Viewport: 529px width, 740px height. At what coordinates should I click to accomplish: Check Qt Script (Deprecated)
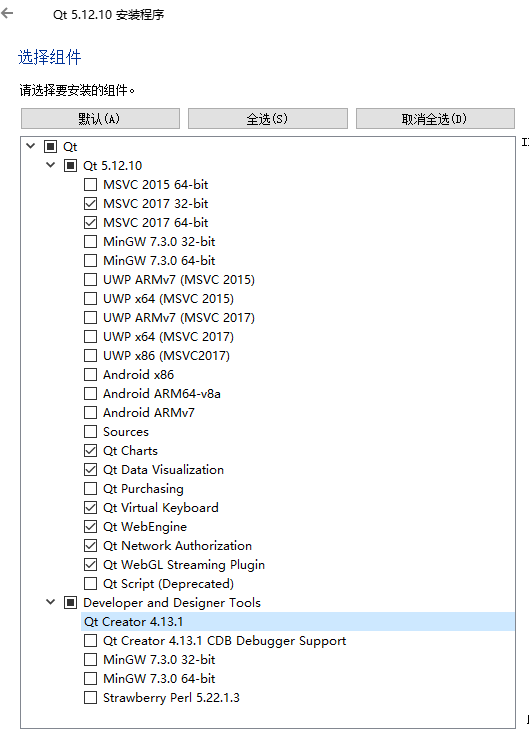90,584
